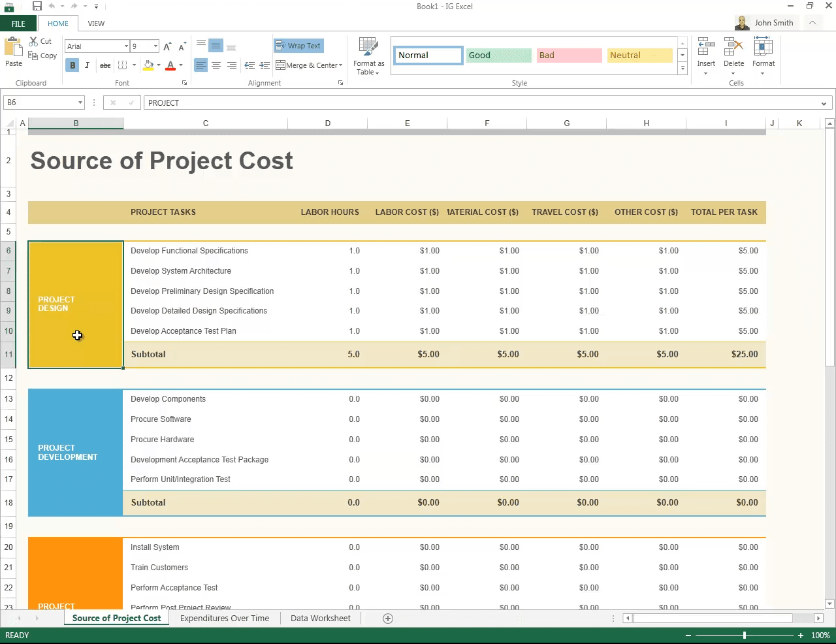Switch to the VIEW ribbon tab
Viewport: 836px width, 644px height.
[x=96, y=24]
